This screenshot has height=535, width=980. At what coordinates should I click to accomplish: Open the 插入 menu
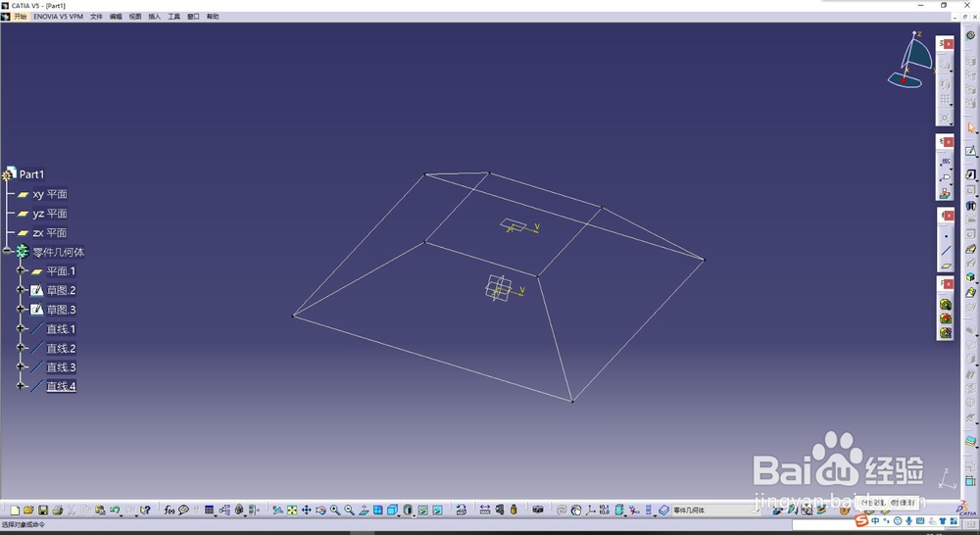coord(155,17)
